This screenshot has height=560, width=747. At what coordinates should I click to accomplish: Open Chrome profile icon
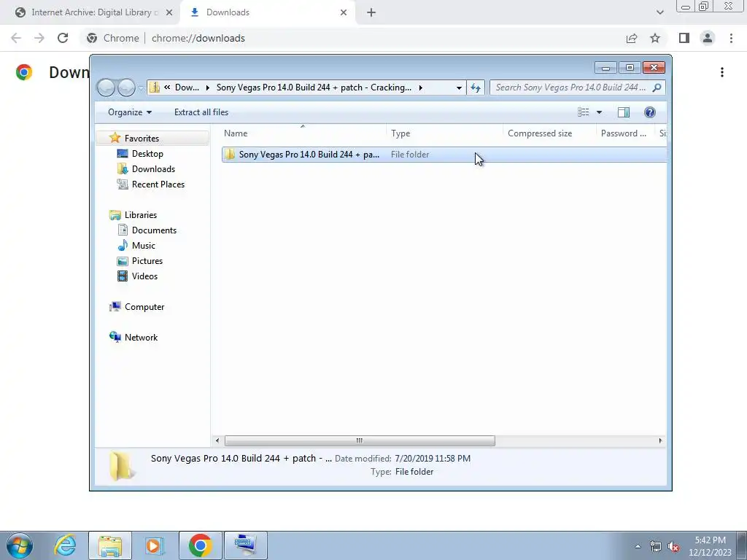[708, 38]
